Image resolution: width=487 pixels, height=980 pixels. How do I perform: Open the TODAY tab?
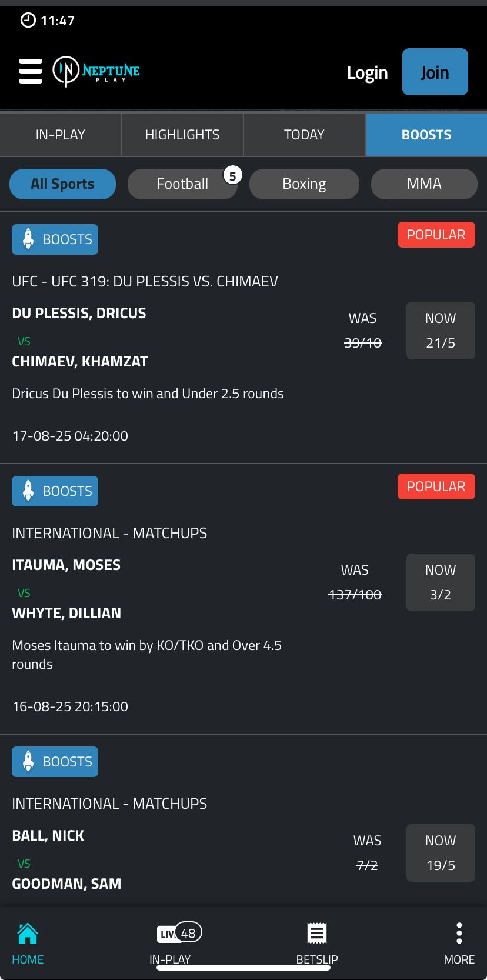304,135
